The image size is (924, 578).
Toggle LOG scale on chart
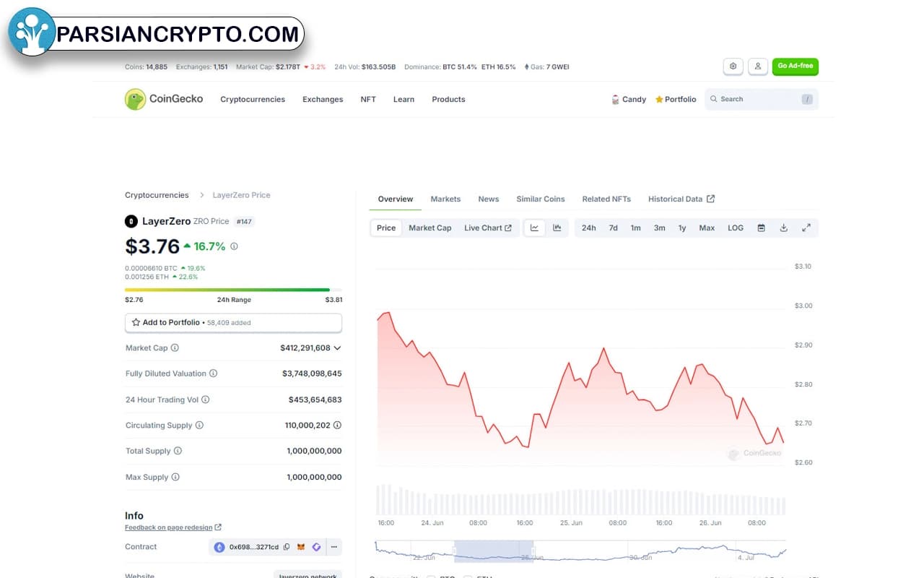click(736, 228)
